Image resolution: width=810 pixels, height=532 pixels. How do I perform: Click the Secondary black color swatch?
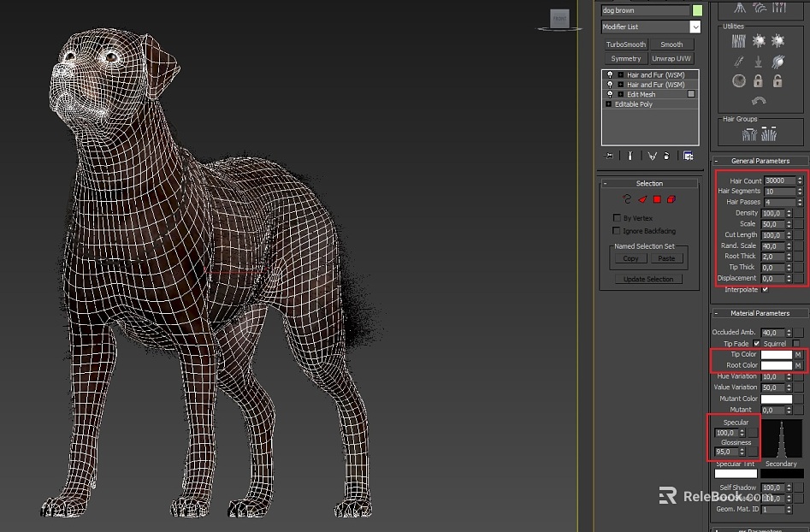[x=782, y=473]
